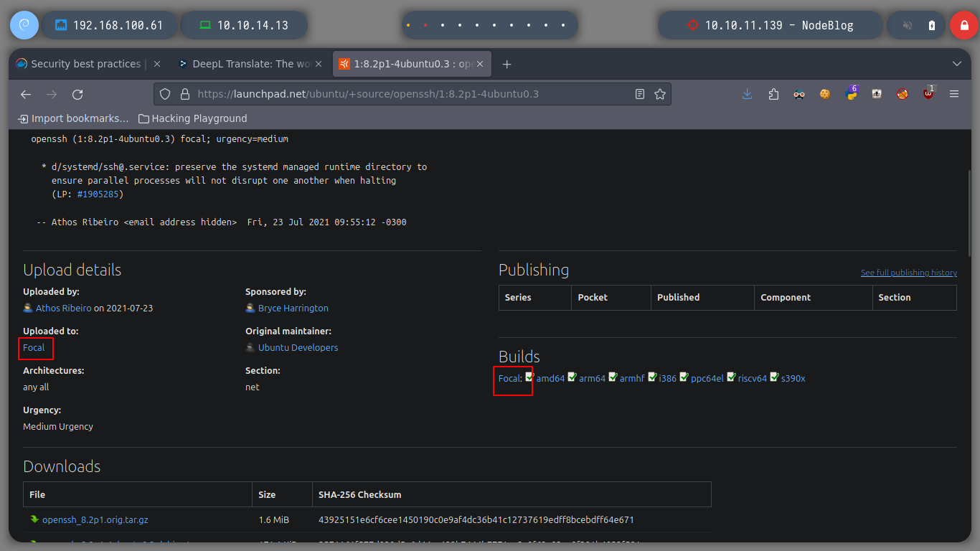
Task: Open the i386 build link
Action: tap(668, 378)
